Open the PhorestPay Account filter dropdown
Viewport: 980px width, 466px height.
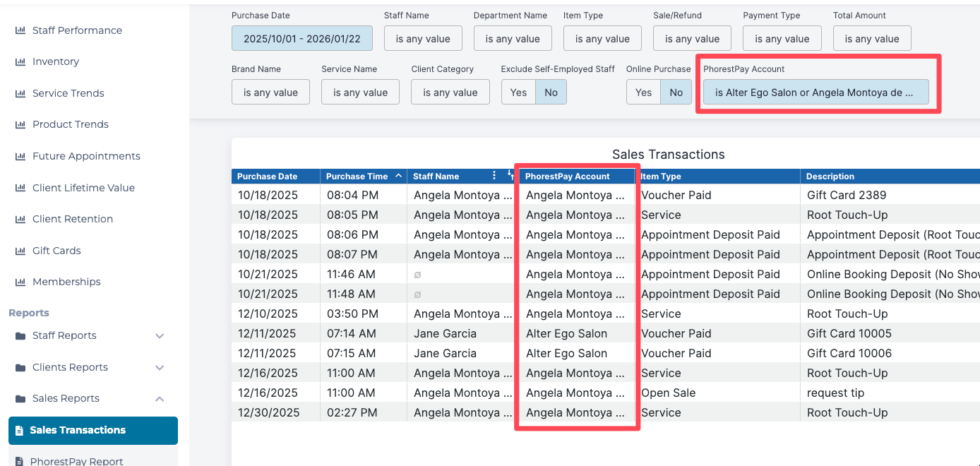click(815, 92)
